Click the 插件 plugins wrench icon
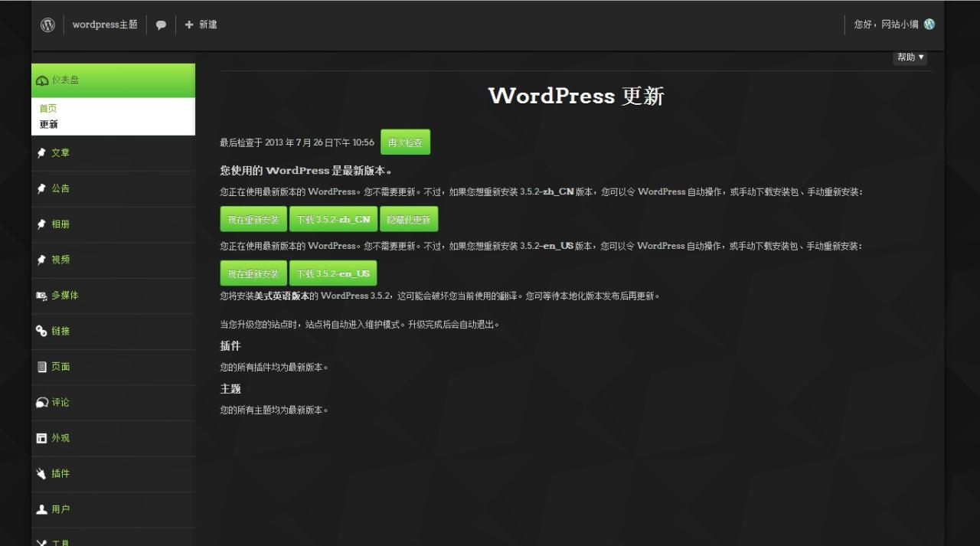 coord(42,473)
